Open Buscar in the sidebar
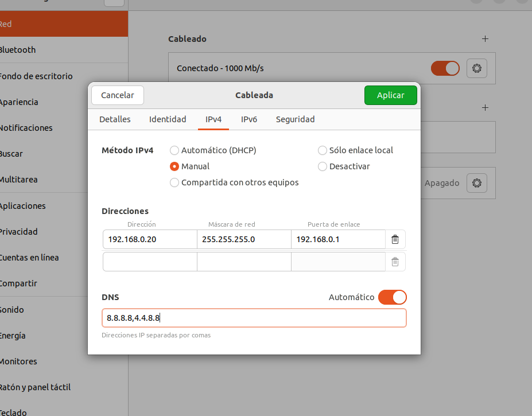This screenshot has width=532, height=416. 44,154
